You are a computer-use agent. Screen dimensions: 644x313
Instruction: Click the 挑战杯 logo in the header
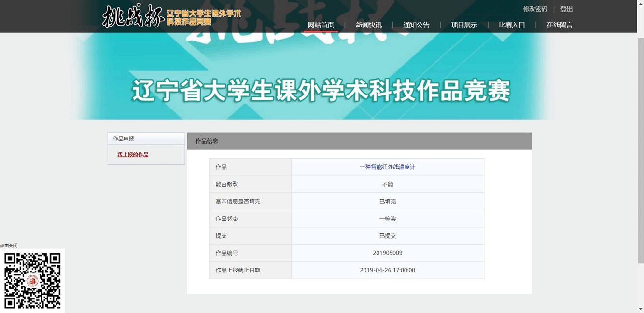tap(171, 16)
